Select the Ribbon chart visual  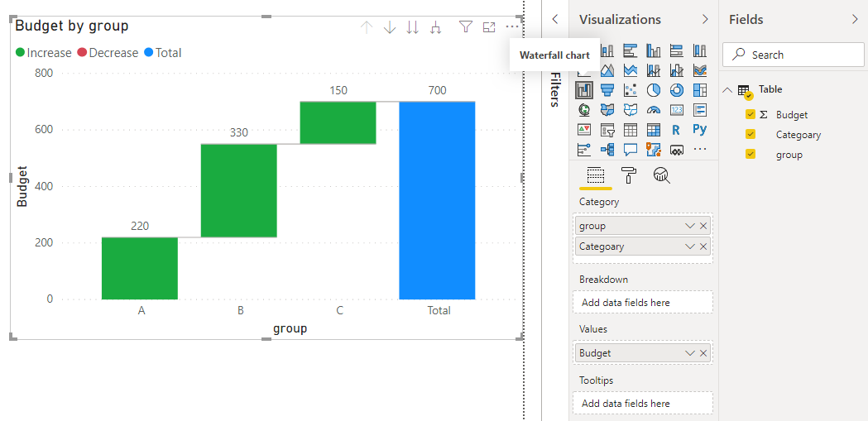pyautogui.click(x=700, y=70)
